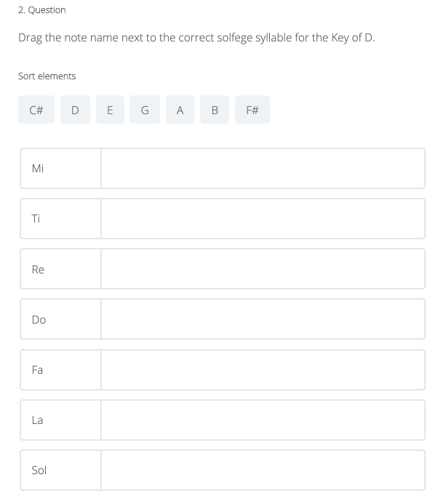This screenshot has width=441, height=504.
Task: Click the Mi solfege label
Action: (x=39, y=169)
